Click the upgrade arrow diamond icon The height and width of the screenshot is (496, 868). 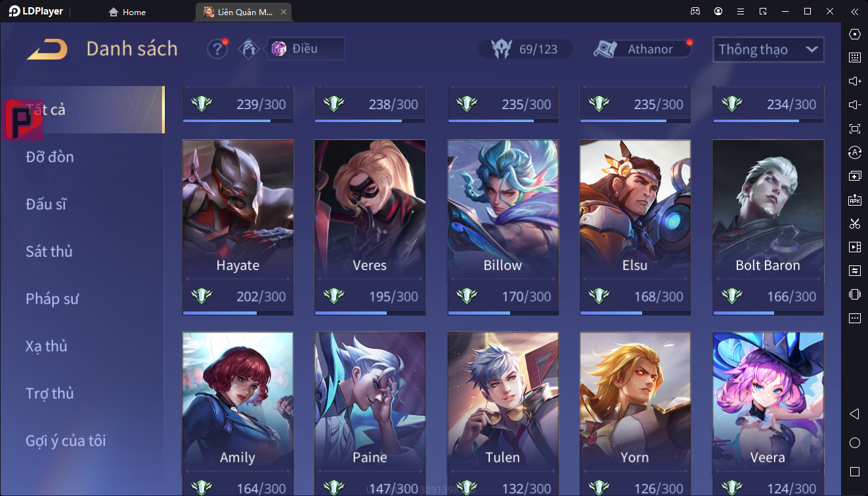coord(249,49)
